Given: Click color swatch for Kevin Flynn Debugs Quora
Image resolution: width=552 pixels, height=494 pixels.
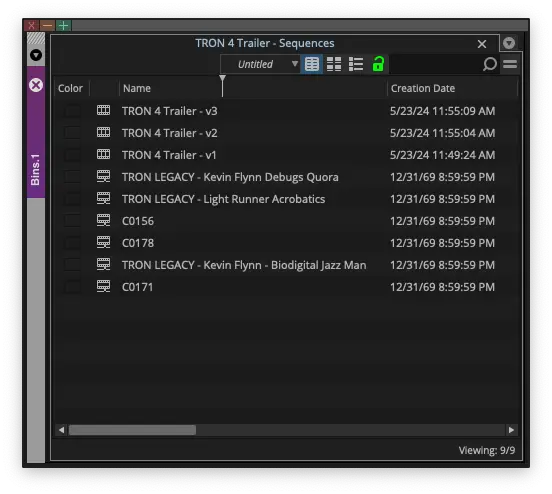Looking at the screenshot, I should point(72,177).
